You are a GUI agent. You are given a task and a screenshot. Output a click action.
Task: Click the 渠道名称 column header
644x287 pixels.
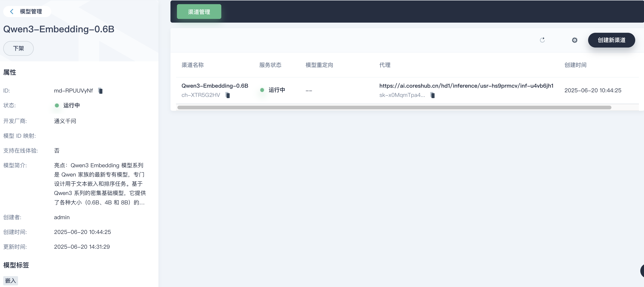tap(192, 65)
